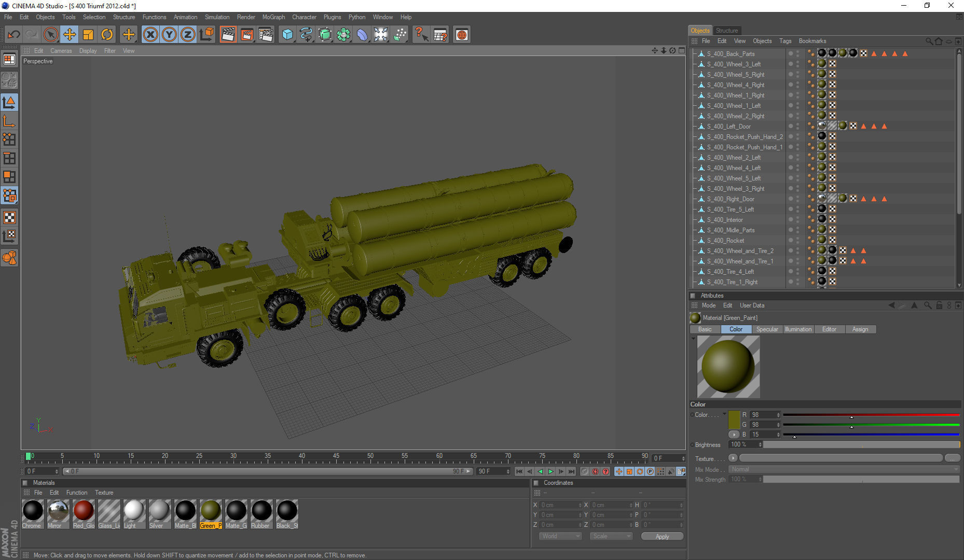
Task: Open the help question-mark tool
Action: click(421, 35)
